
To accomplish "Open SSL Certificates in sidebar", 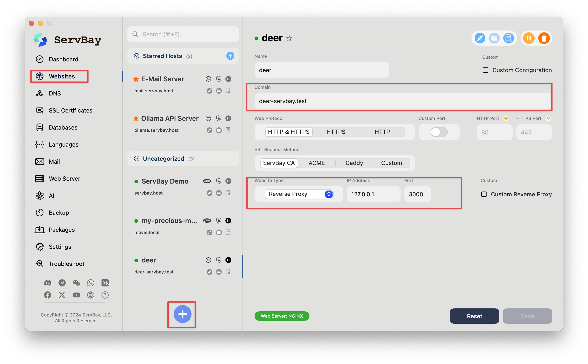I will point(70,110).
